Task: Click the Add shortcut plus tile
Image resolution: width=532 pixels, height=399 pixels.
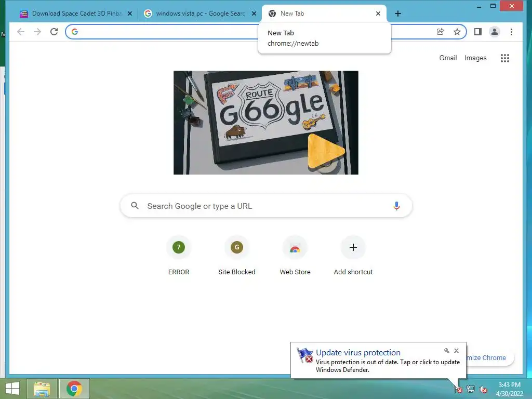Action: pos(353,255)
